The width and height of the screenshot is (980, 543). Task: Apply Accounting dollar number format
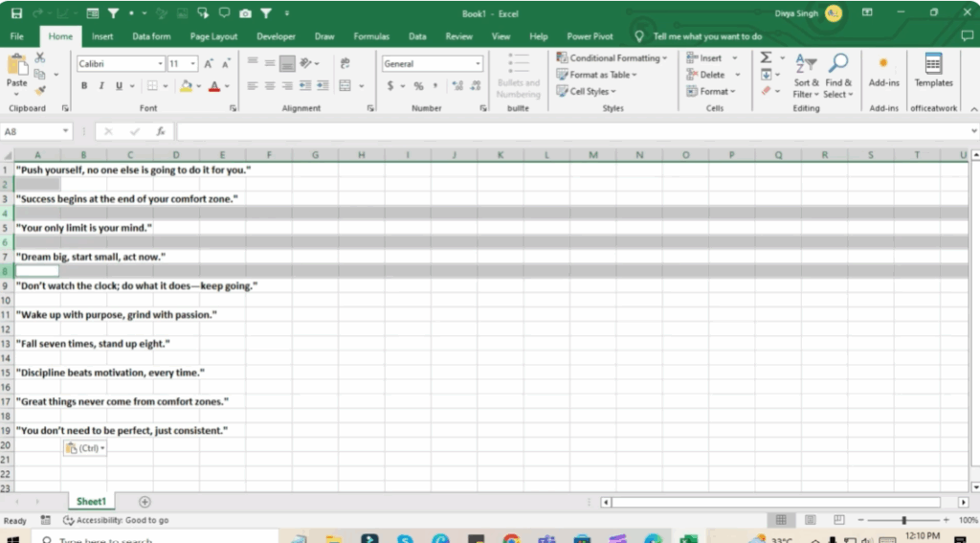390,85
